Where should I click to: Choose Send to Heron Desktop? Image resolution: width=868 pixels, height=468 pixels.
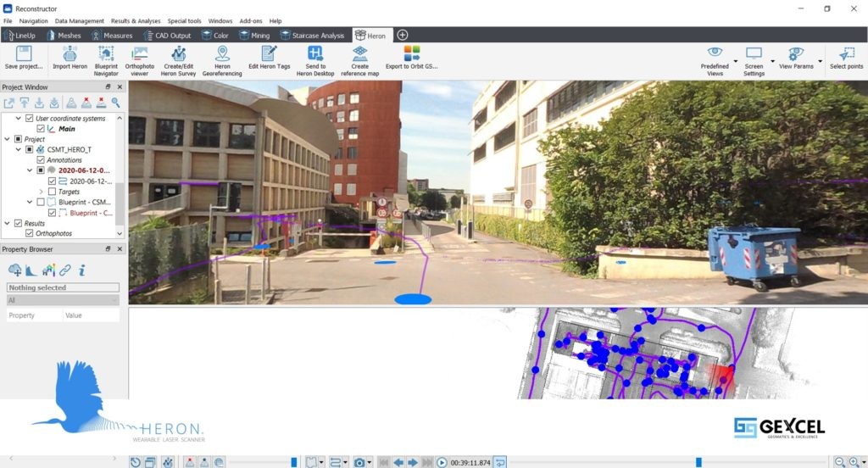pos(315,53)
